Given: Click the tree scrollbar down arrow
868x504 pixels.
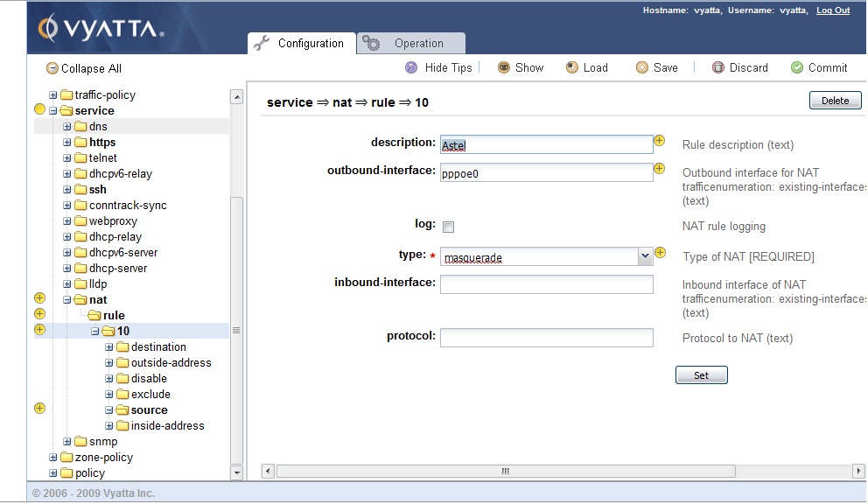Looking at the screenshot, I should [x=237, y=473].
